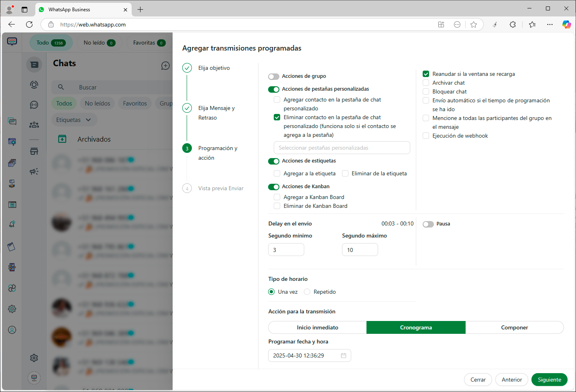
Task: Click the Siguiente button
Action: pos(549,380)
